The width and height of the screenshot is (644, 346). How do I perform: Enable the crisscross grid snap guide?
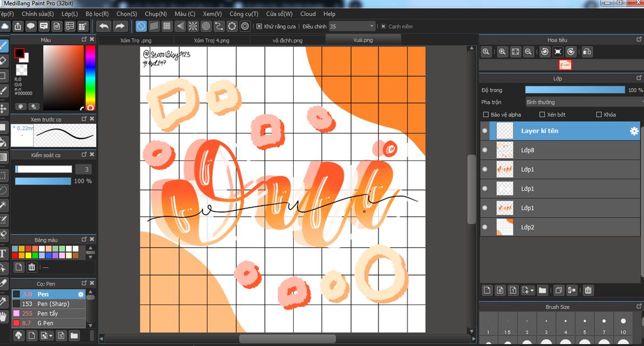pos(167,26)
